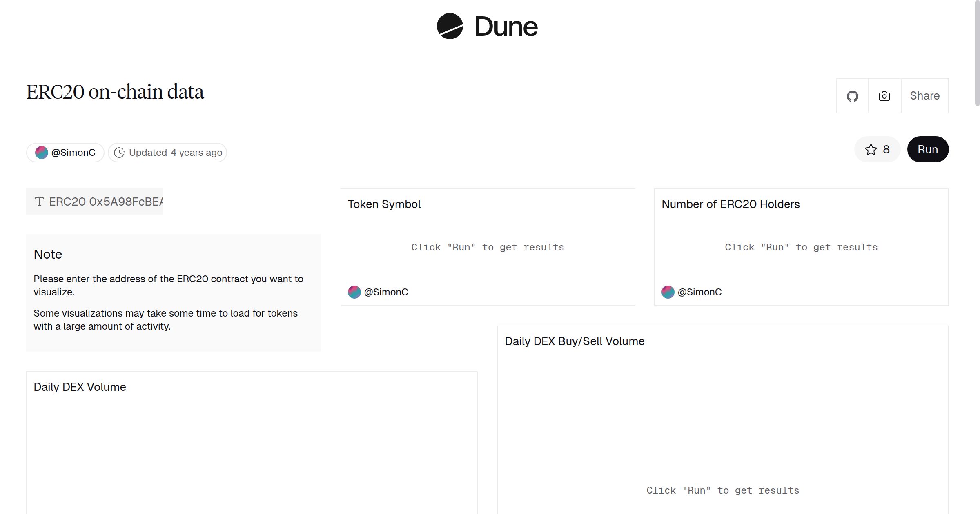Viewport: 980px width, 514px height.
Task: Click the Dune logo at the top
Action: point(488,27)
